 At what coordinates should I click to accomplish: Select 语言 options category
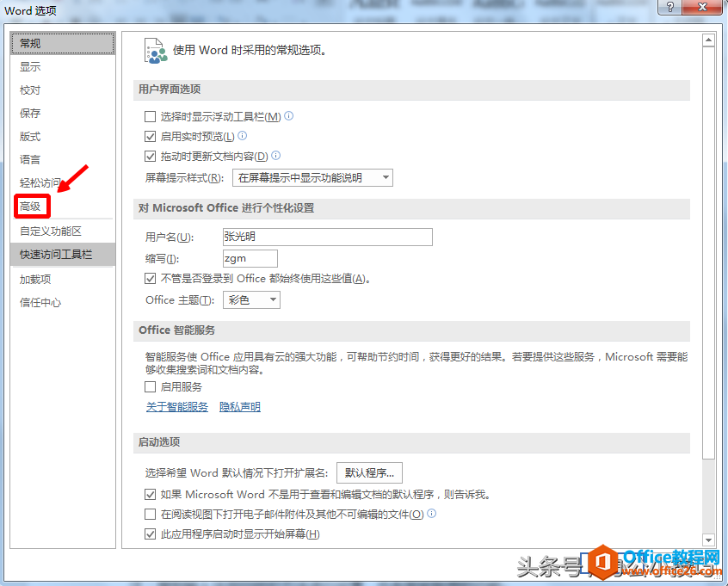(63, 160)
